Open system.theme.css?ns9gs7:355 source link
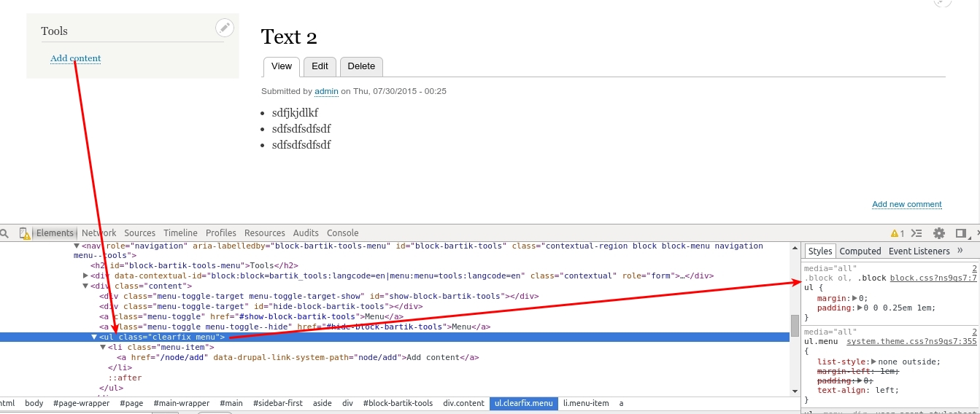Screen dimensions: 980x414 (x=911, y=341)
